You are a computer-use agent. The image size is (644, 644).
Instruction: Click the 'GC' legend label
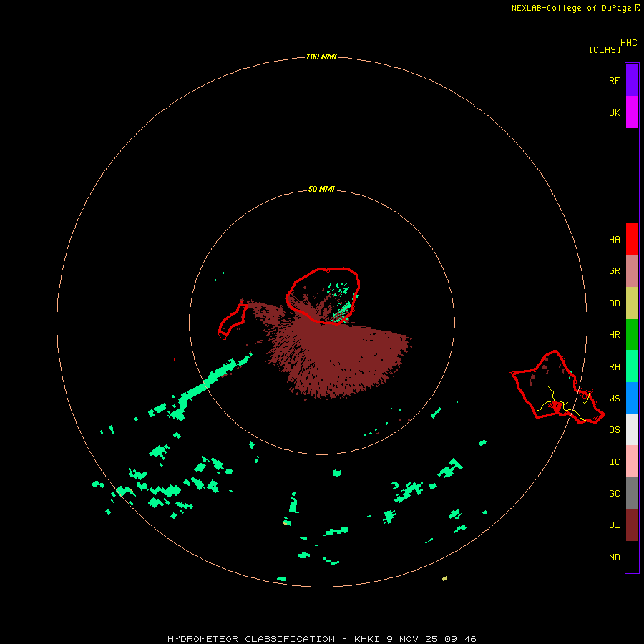tap(615, 494)
